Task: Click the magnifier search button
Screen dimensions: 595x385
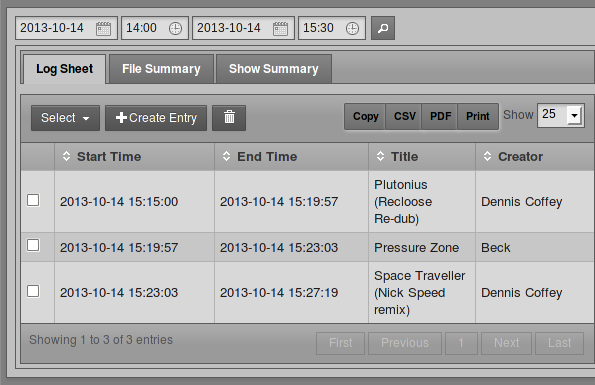Action: (383, 28)
